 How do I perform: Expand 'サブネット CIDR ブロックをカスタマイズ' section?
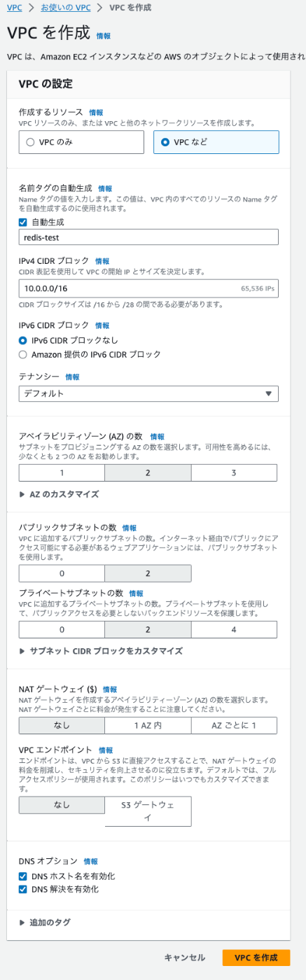click(x=100, y=650)
